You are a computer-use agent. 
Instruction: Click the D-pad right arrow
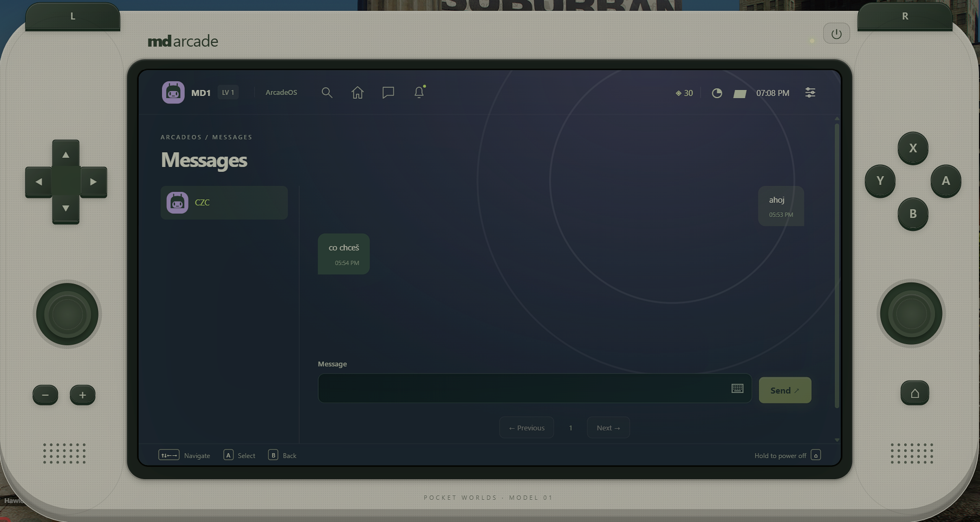tap(93, 182)
